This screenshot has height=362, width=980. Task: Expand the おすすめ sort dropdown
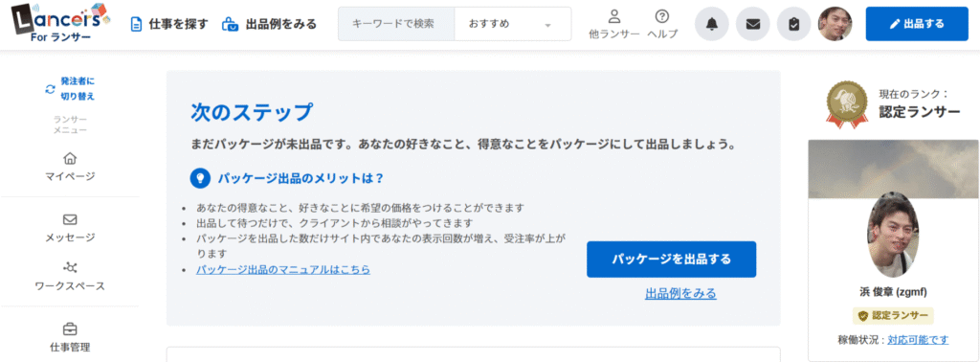513,24
